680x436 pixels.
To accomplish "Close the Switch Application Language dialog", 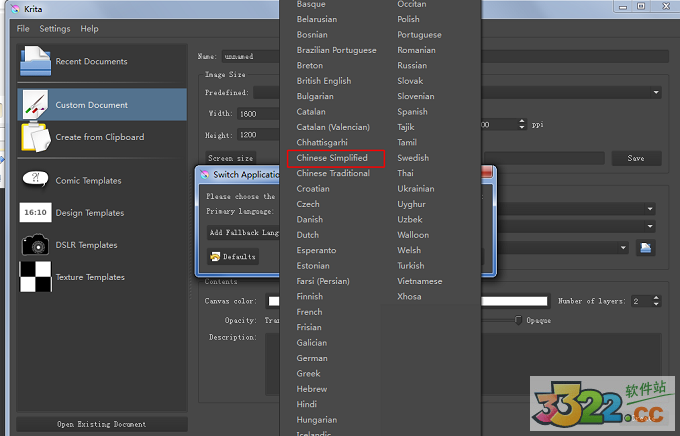I will (487, 172).
